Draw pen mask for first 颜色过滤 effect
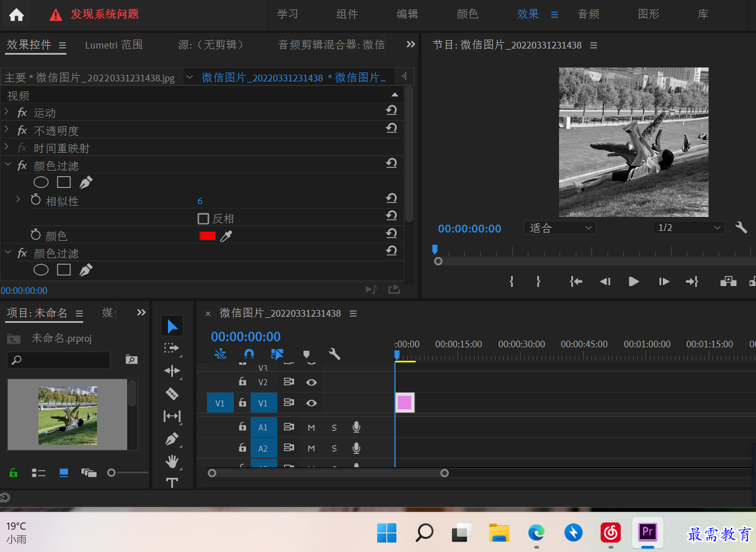Viewport: 756px width, 552px height. coord(86,182)
